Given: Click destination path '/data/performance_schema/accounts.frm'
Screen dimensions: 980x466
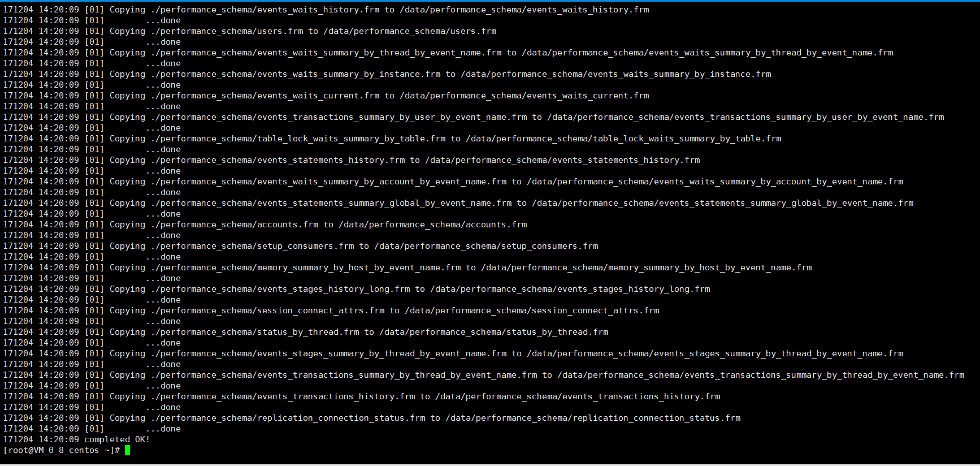Looking at the screenshot, I should [x=433, y=225].
